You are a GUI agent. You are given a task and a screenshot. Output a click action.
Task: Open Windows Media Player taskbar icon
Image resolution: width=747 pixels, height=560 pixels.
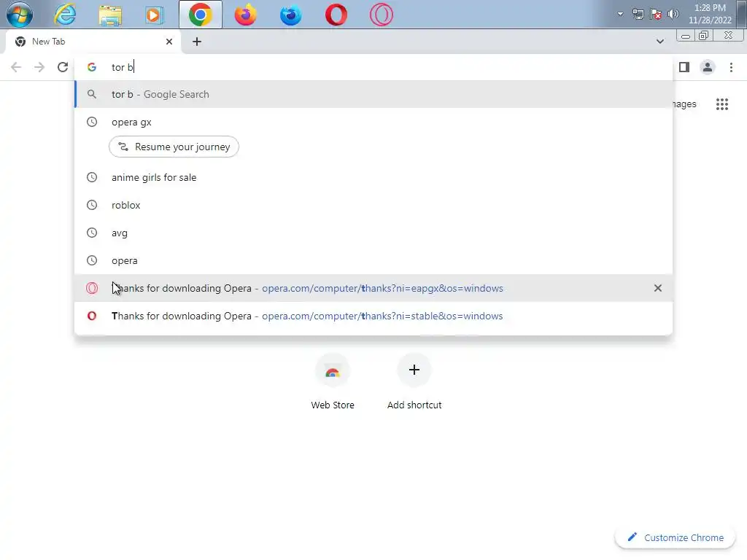pyautogui.click(x=154, y=15)
